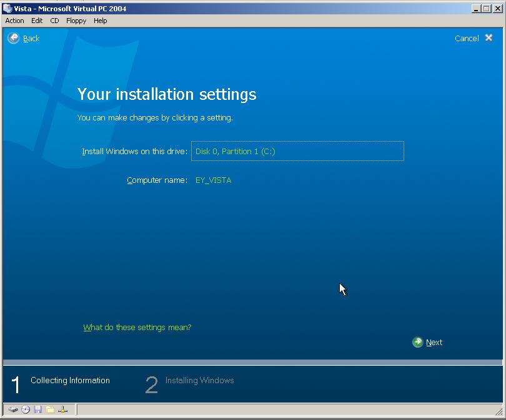The height and width of the screenshot is (420, 506).
Task: Click the "Collecting Information" step text
Action: tap(70, 380)
